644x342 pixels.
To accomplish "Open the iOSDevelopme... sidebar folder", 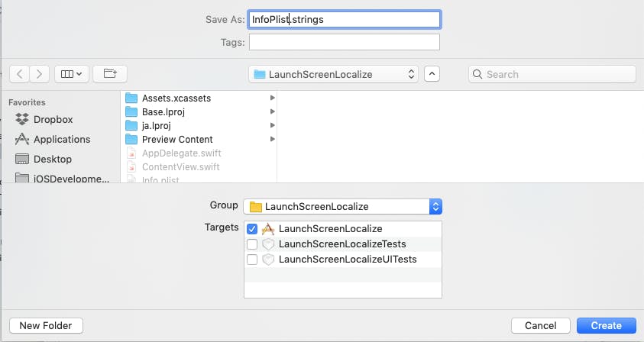I will [62, 178].
